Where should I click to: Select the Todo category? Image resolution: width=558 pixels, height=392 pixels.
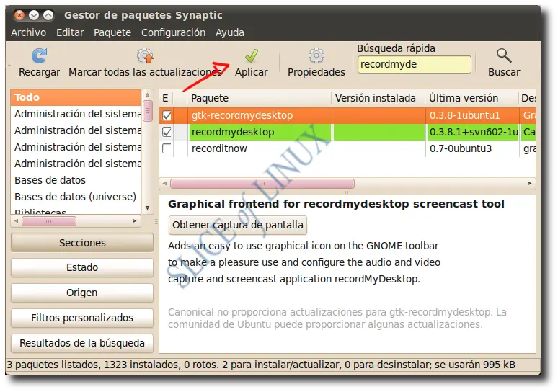click(76, 97)
